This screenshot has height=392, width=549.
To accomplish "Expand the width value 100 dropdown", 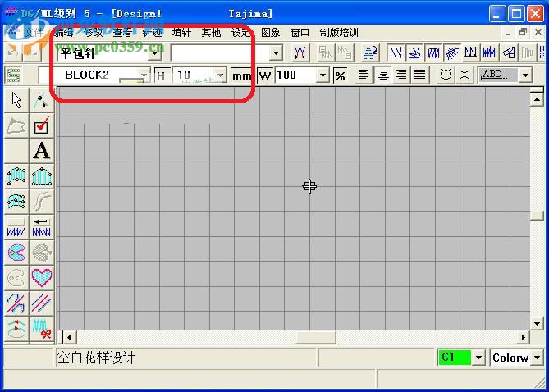I will click(x=323, y=75).
